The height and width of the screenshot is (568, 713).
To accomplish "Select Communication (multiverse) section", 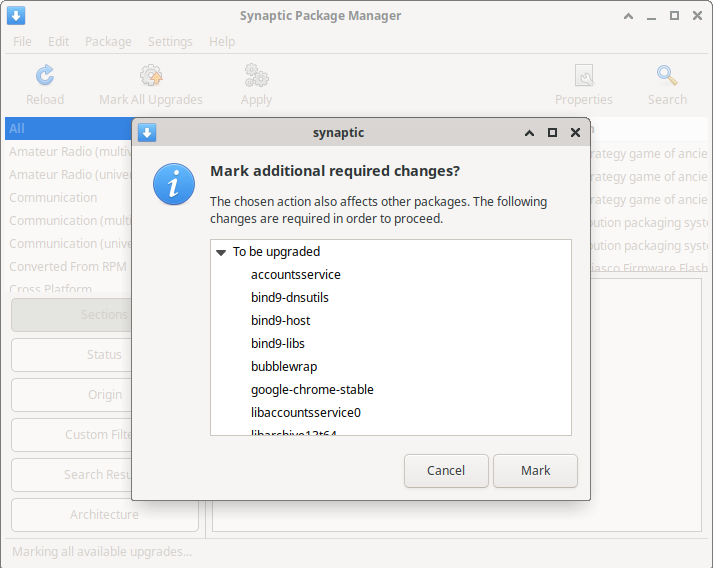I will coord(69,221).
